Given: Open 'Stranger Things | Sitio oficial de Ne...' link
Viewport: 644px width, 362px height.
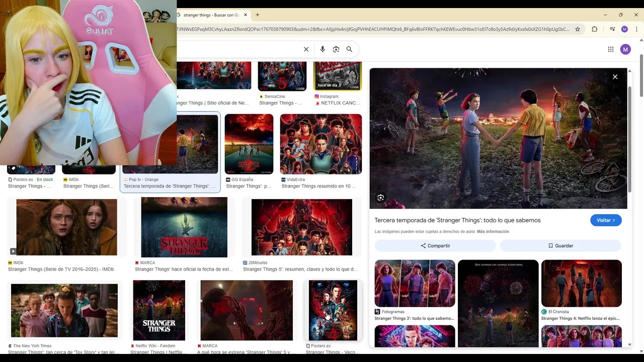Looking at the screenshot, I should [213, 103].
